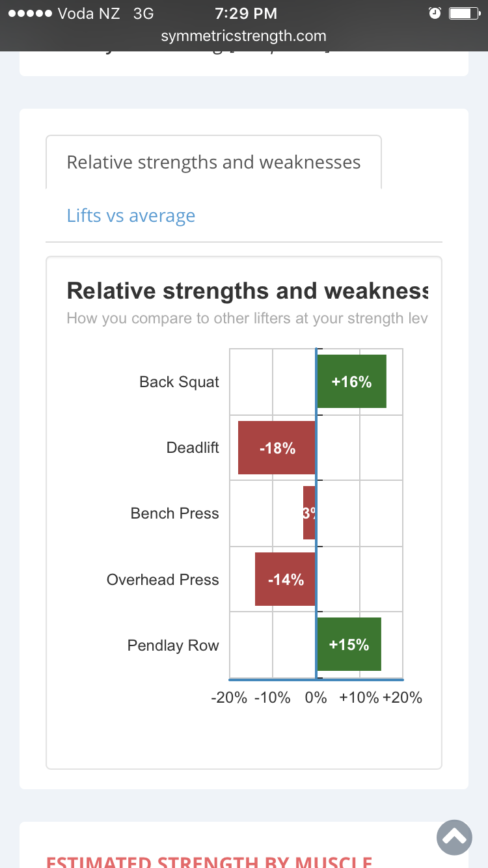Tap the small red Bench Press bar
The image size is (488, 868).
[x=309, y=513]
